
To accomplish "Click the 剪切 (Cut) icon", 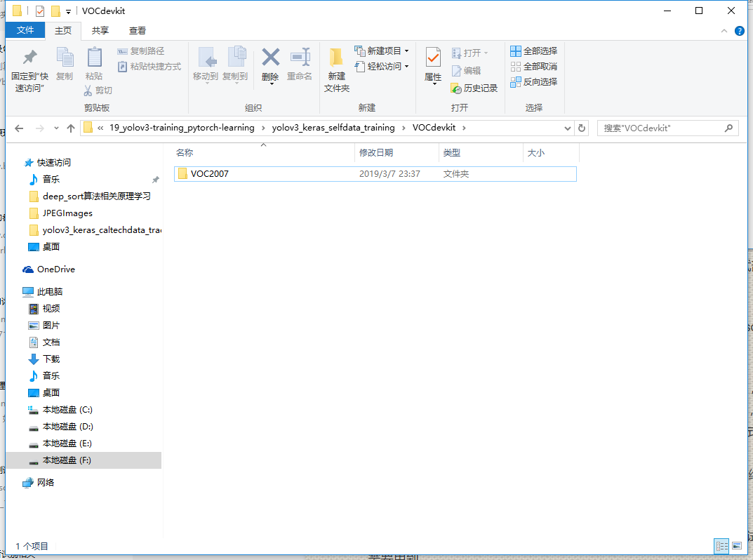I will click(98, 90).
